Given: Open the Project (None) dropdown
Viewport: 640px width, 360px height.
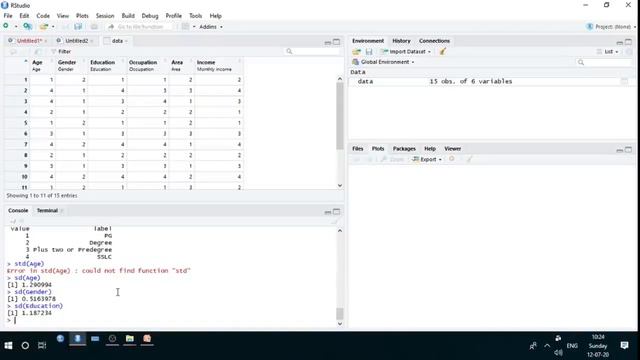Looking at the screenshot, I should point(611,27).
